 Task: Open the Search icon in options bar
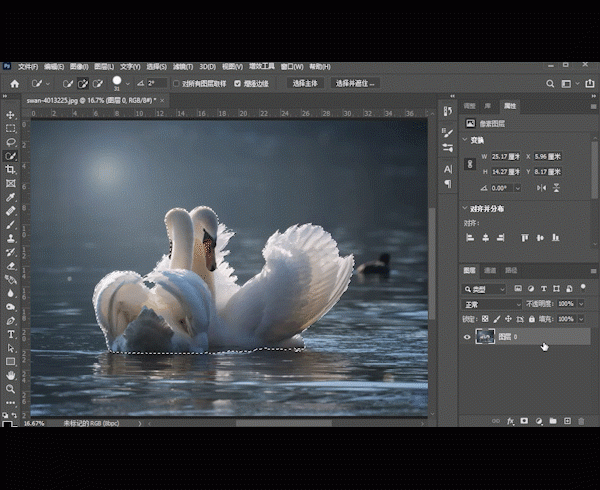(x=550, y=84)
